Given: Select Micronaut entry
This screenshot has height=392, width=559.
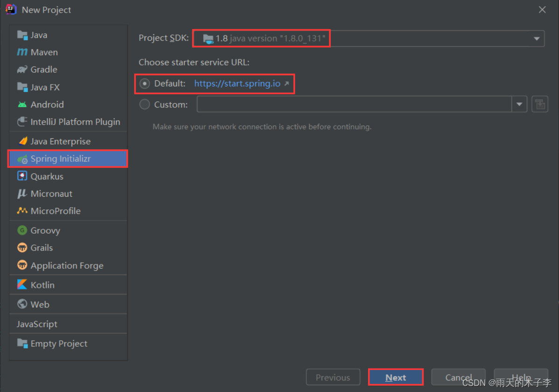Looking at the screenshot, I should pos(68,194).
